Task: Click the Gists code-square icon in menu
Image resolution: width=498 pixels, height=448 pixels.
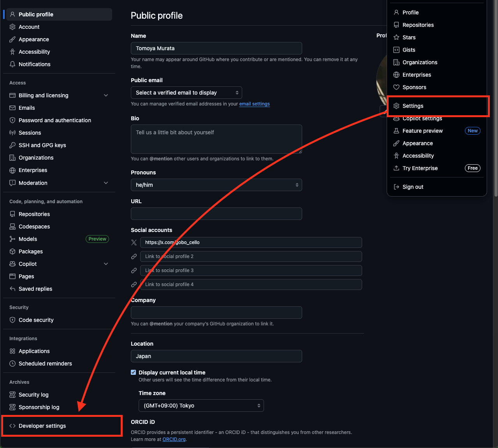Action: click(x=396, y=50)
